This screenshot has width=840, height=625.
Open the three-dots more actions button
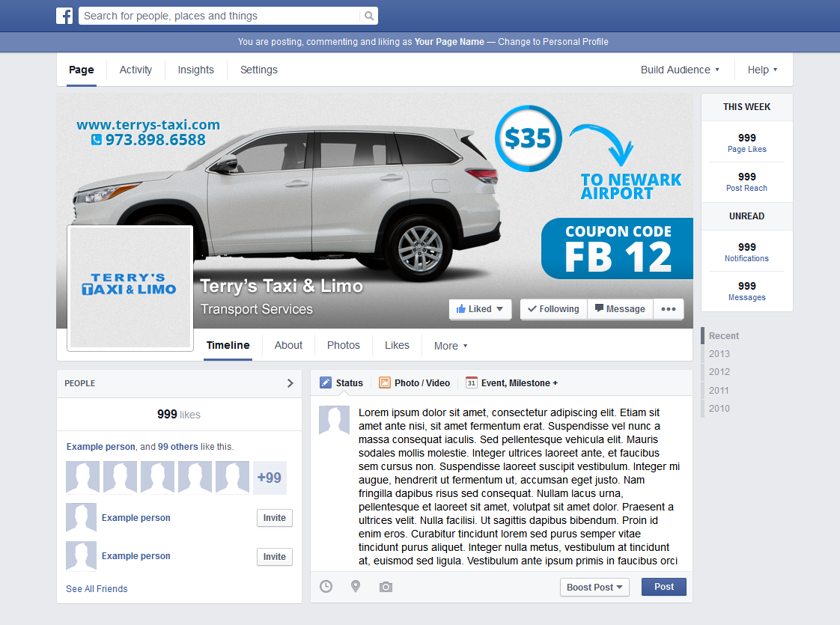tap(669, 309)
